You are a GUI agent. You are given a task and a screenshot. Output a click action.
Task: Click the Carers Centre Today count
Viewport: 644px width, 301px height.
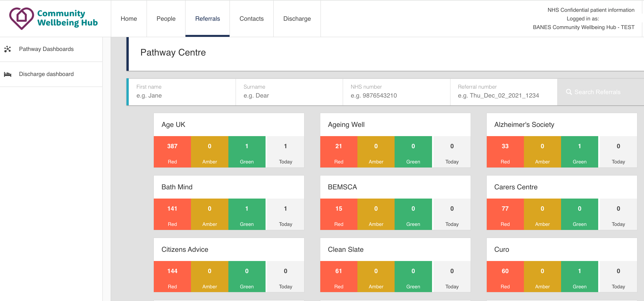618,214
